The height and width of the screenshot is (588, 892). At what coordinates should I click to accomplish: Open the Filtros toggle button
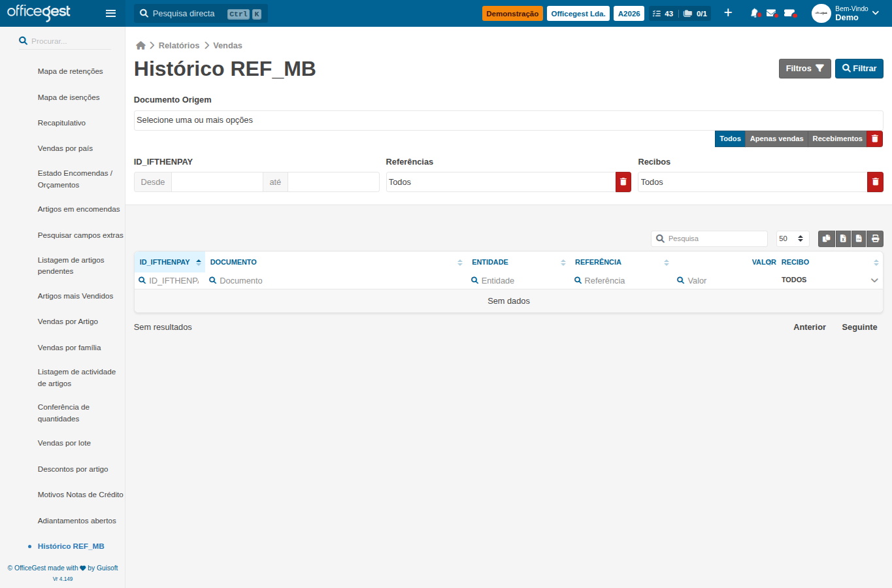[804, 69]
